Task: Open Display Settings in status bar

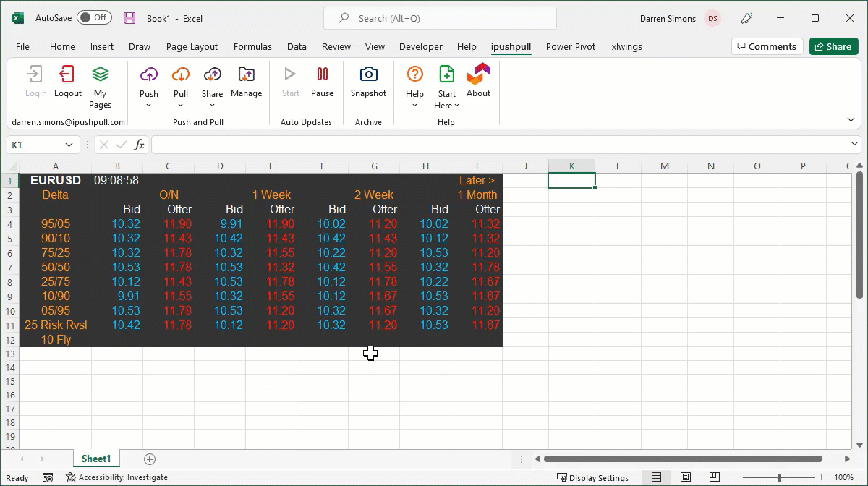Action: click(x=592, y=477)
